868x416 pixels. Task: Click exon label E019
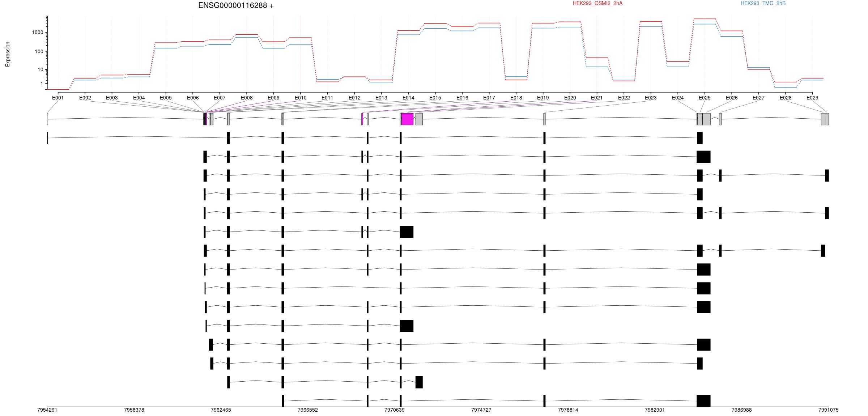543,98
